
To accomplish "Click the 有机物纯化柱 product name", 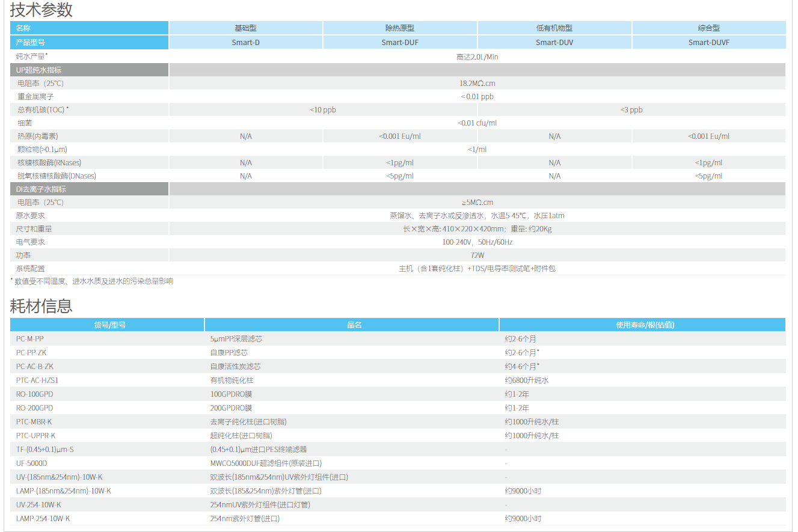I will point(232,381).
